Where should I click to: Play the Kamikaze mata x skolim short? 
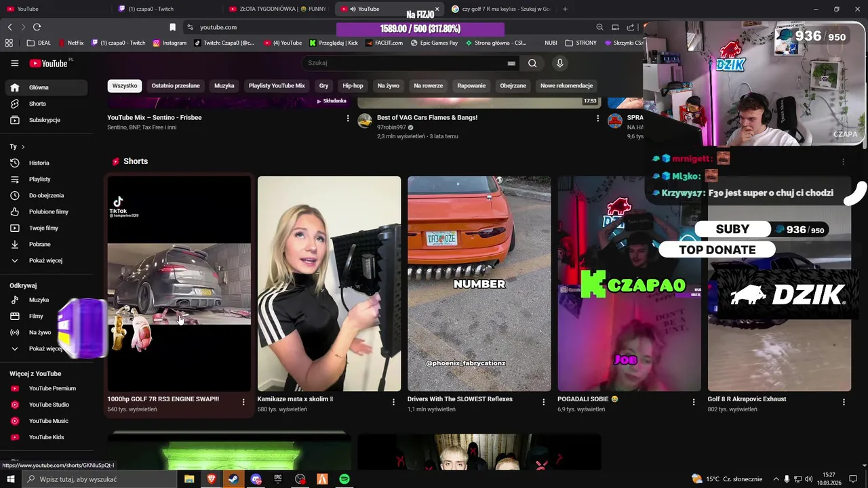click(x=329, y=283)
